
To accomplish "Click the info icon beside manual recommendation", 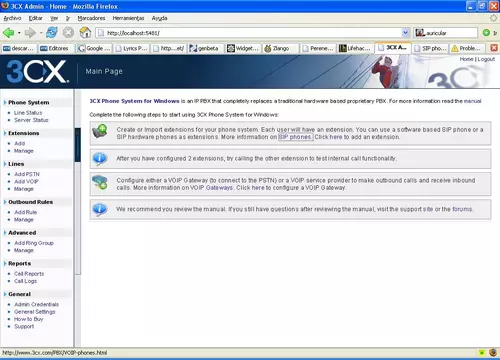I will coord(100,209).
